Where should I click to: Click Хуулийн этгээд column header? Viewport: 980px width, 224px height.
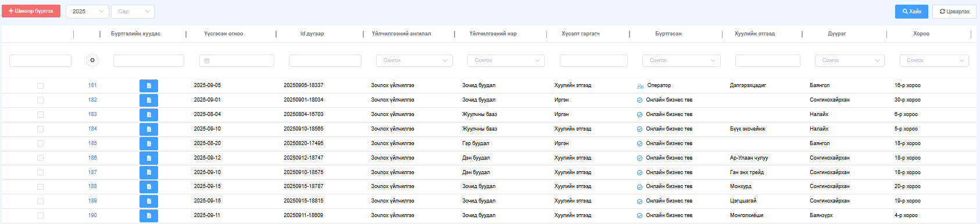[x=754, y=34]
